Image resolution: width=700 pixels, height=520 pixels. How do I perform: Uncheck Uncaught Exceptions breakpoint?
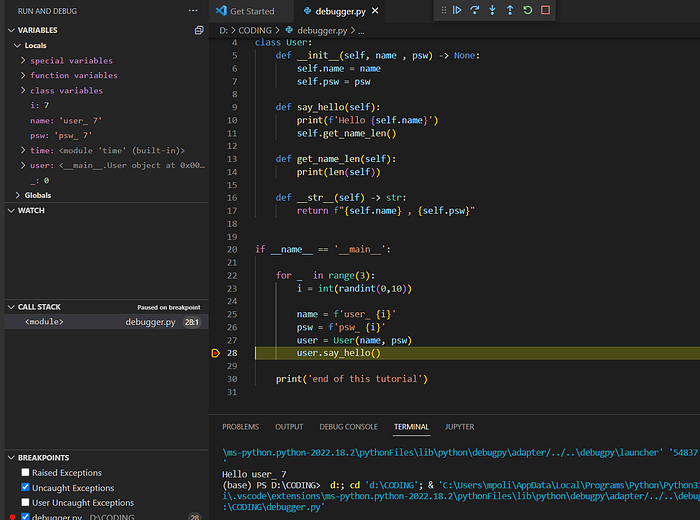(x=25, y=487)
